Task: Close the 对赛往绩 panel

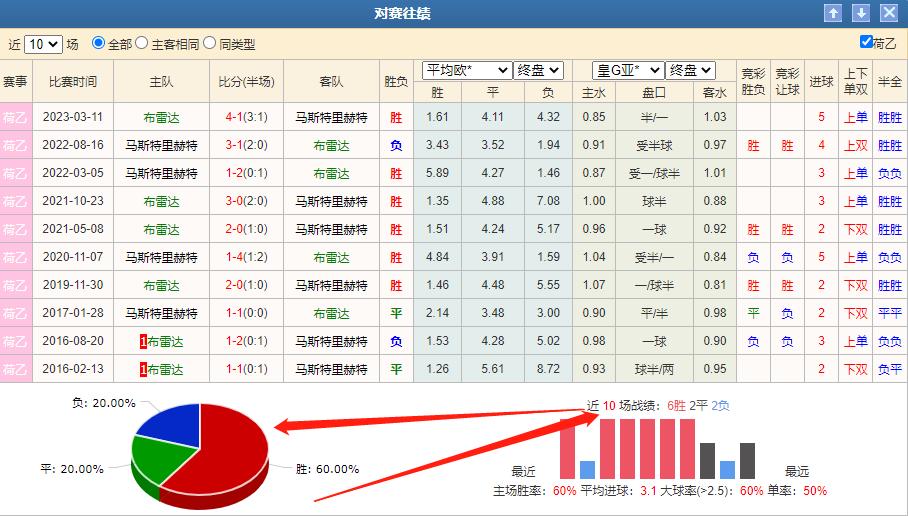Action: (x=889, y=13)
